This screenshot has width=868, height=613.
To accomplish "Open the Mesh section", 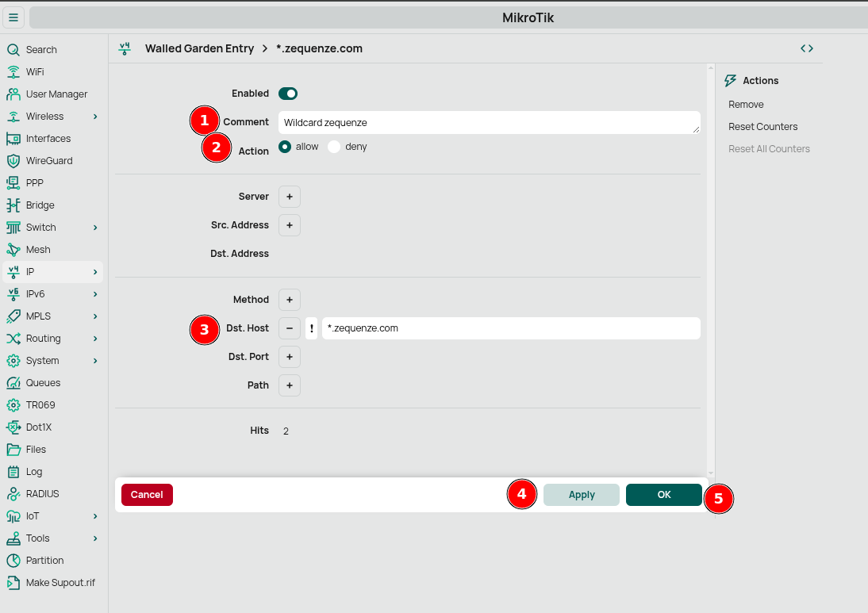I will pos(37,249).
